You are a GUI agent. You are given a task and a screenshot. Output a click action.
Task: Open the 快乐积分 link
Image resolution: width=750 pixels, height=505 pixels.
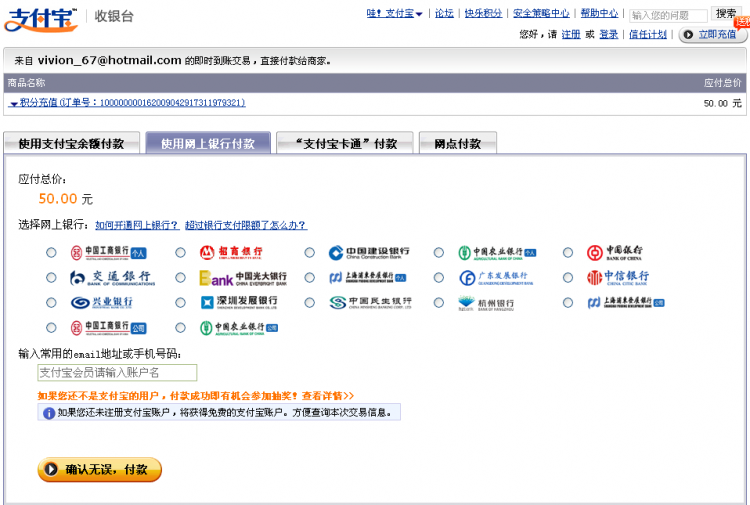pyautogui.click(x=484, y=13)
